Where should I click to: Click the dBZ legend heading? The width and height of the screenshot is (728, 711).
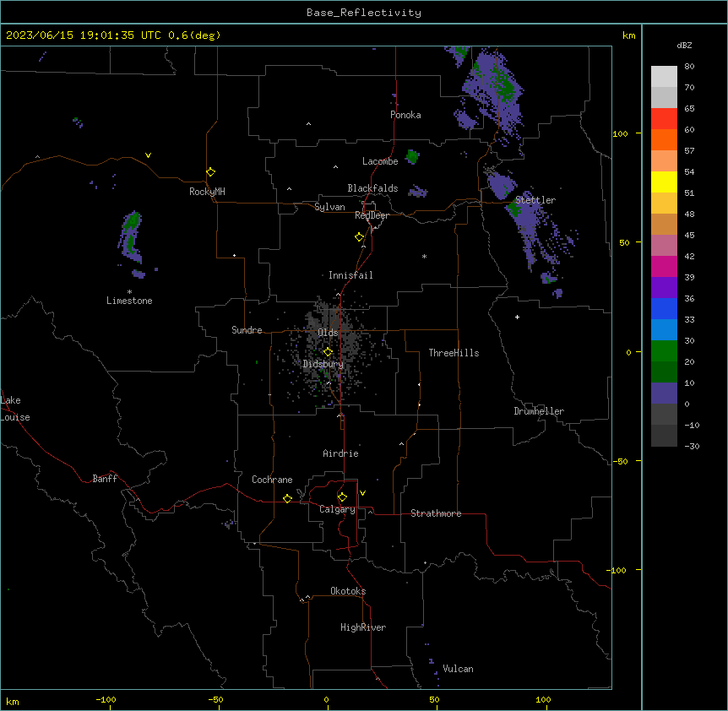tap(684, 45)
